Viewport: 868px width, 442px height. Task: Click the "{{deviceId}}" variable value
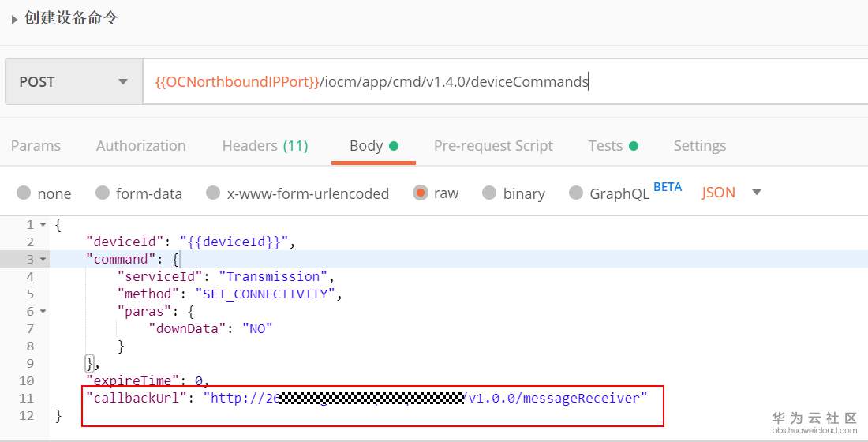pyautogui.click(x=234, y=242)
